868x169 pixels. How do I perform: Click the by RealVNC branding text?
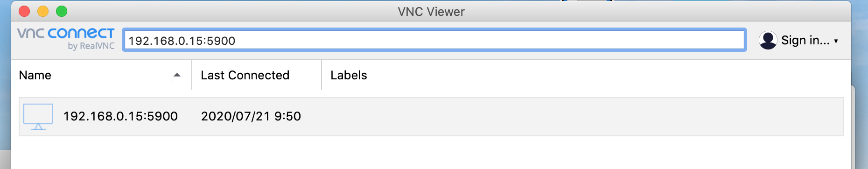tap(91, 46)
